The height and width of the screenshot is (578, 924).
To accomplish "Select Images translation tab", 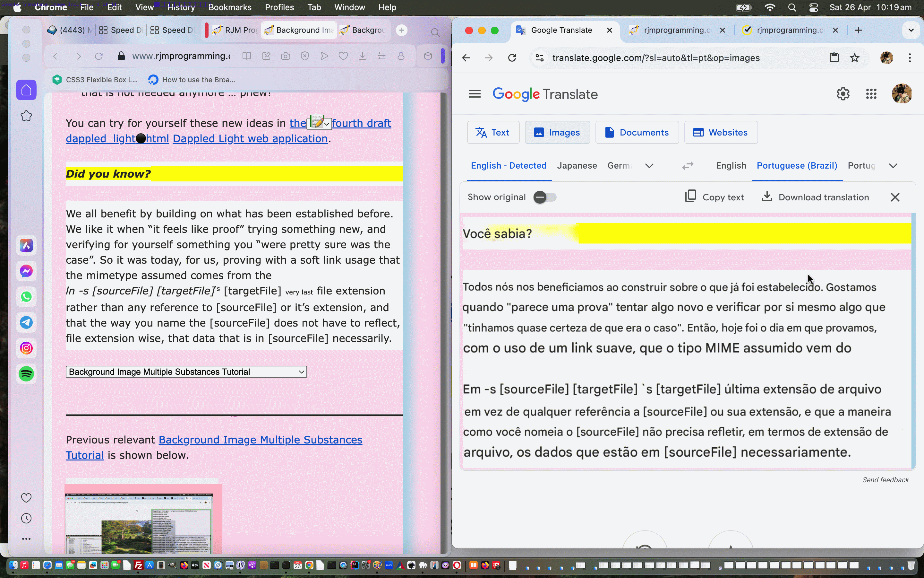I will point(557,132).
